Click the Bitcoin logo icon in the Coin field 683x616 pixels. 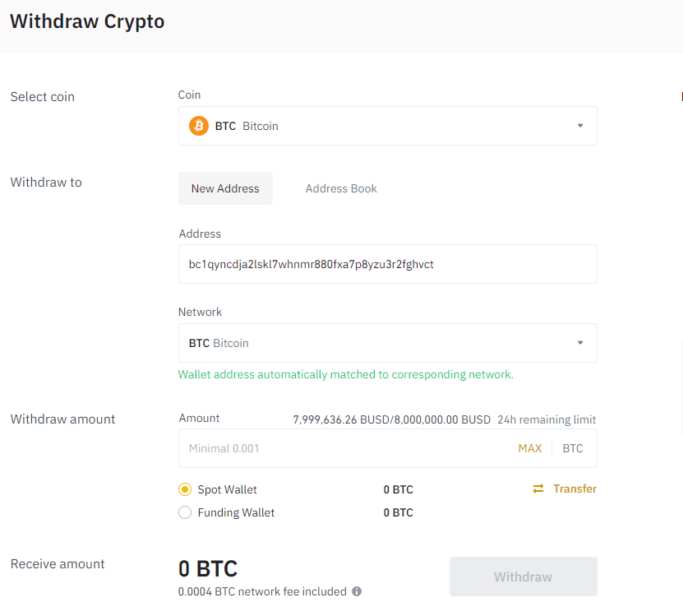198,126
